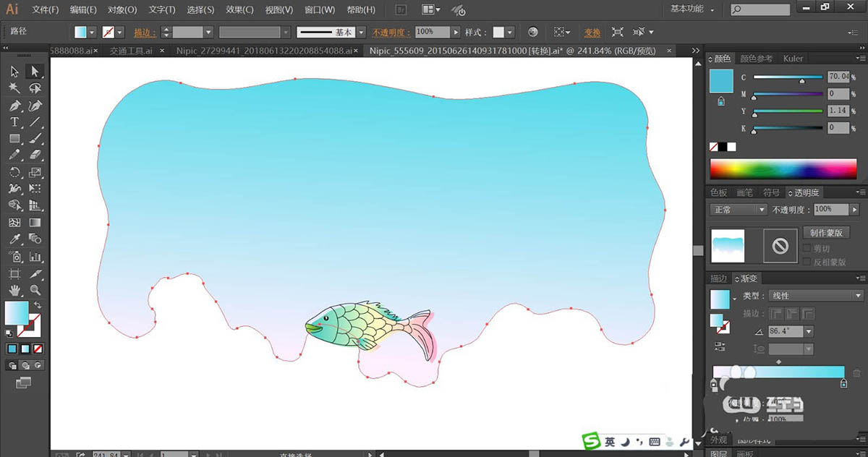Select the Magic Wand tool
The height and width of the screenshot is (457, 868).
click(14, 87)
